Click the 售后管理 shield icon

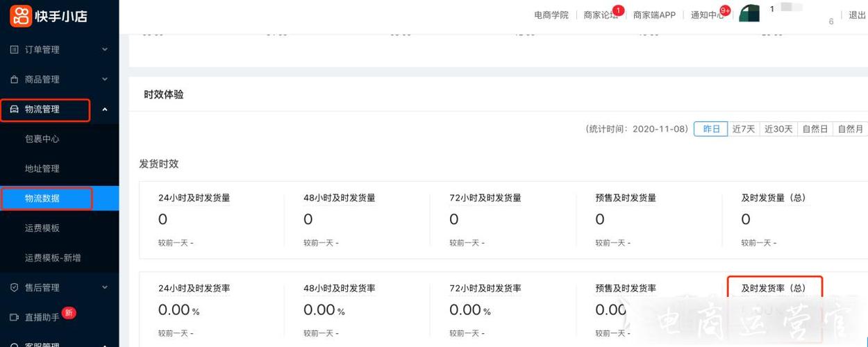14,288
